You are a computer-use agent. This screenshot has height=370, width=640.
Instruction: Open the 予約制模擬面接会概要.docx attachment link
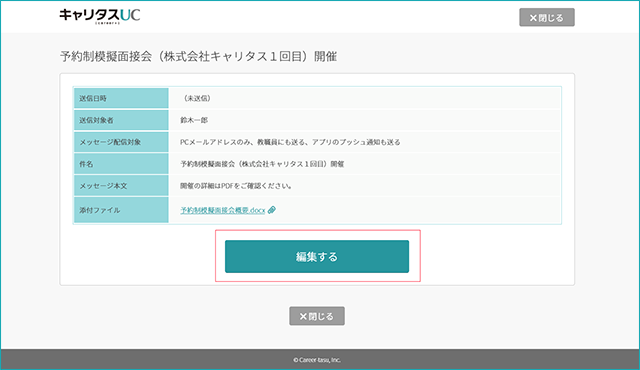[x=222, y=210]
